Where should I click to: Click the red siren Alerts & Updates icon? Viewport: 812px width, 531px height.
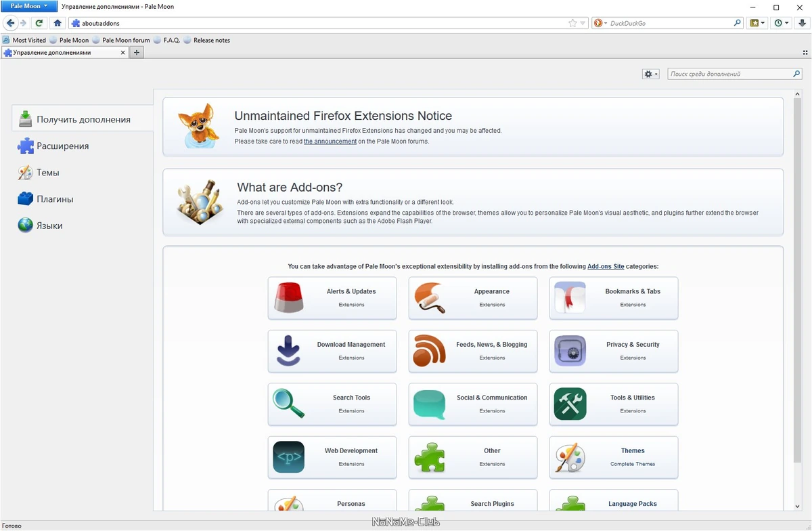(289, 297)
